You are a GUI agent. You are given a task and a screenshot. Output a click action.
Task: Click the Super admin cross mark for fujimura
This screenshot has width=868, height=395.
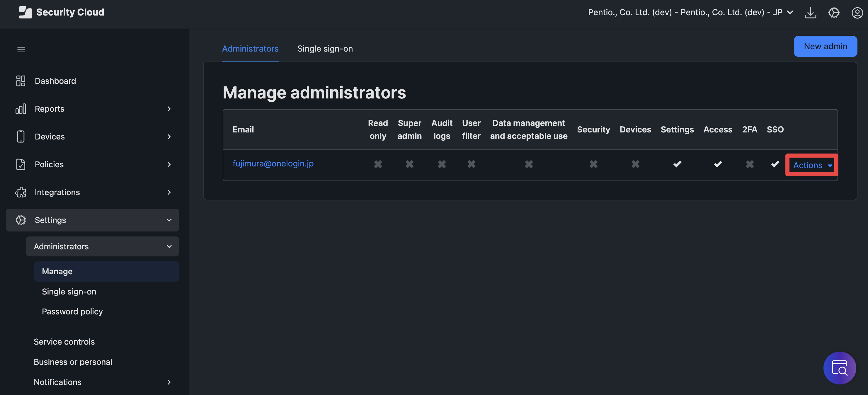coord(409,164)
